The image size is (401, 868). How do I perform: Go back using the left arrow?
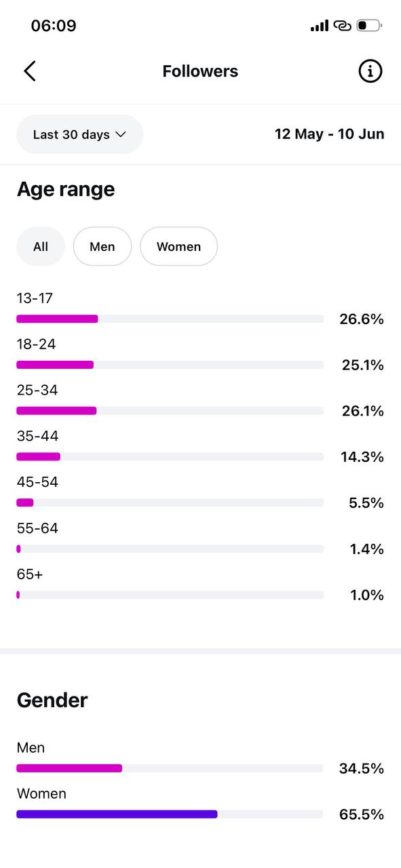click(30, 71)
